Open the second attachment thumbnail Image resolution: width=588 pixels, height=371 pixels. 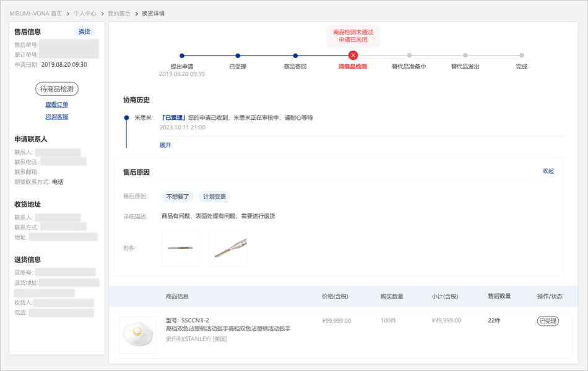(x=228, y=248)
